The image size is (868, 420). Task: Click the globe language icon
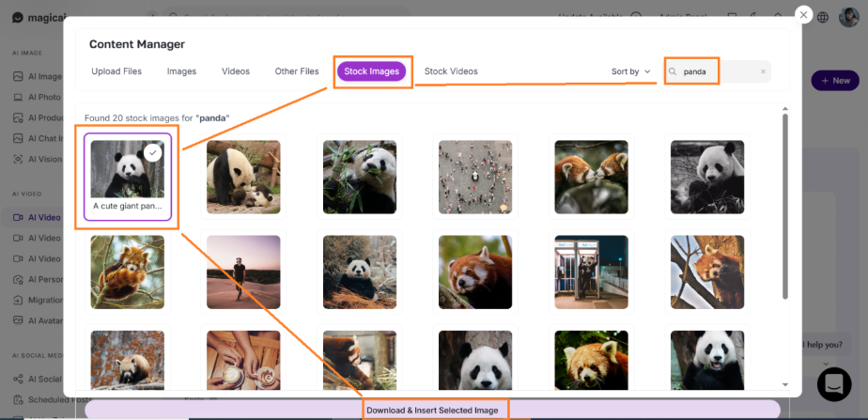(x=823, y=18)
